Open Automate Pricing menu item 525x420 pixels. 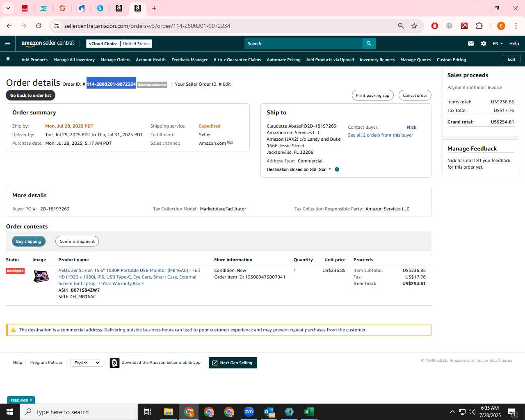point(283,59)
